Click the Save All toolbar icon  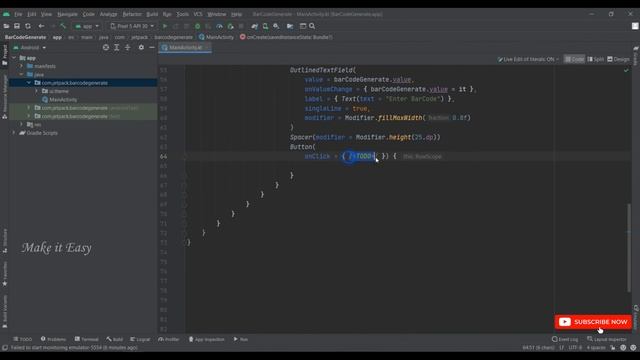[x=17, y=26]
